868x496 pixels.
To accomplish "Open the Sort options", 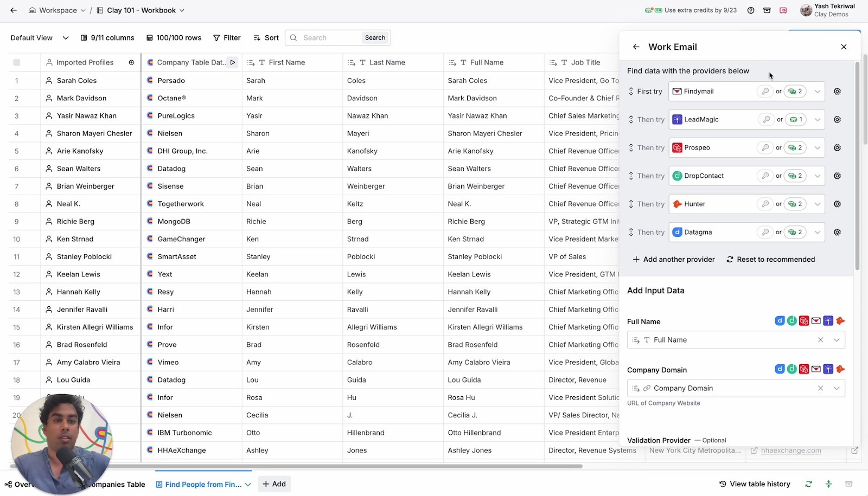I will (x=265, y=37).
